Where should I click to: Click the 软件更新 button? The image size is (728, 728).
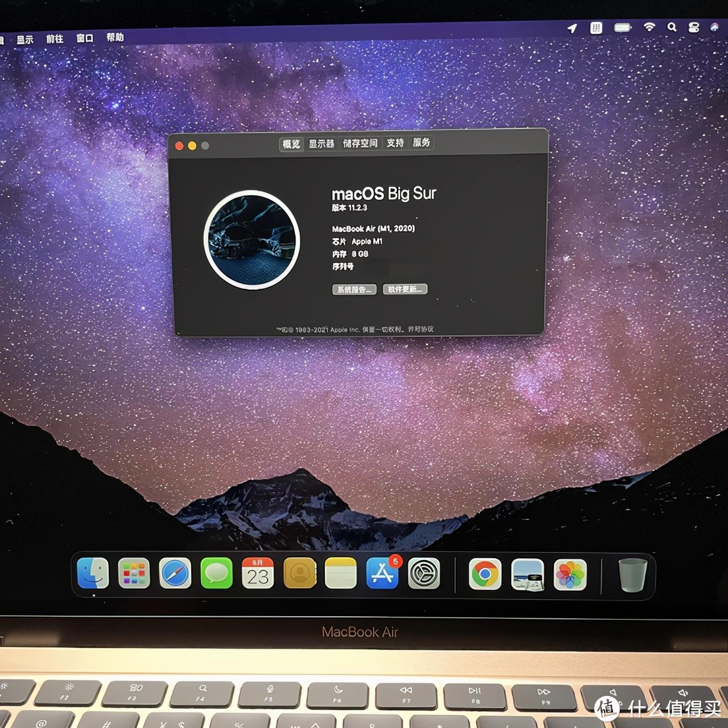[405, 289]
